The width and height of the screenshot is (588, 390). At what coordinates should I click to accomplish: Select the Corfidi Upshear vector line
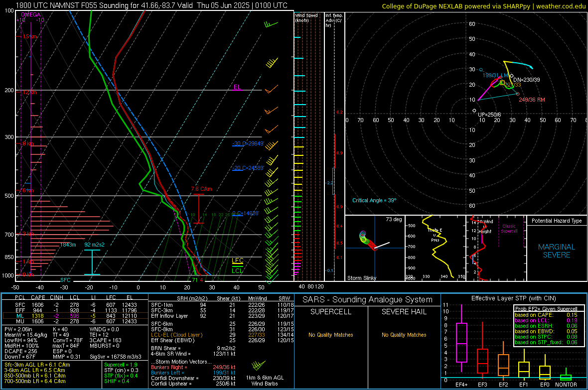[x=193, y=384]
